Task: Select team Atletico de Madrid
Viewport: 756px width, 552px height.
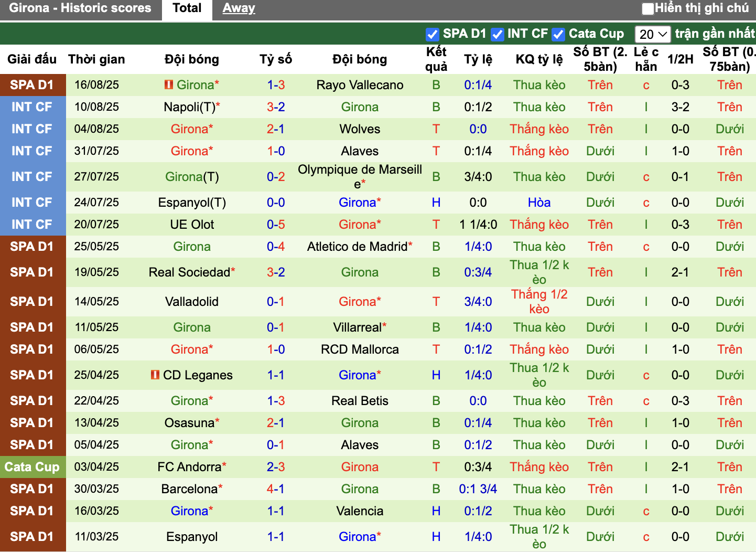Action: click(357, 247)
